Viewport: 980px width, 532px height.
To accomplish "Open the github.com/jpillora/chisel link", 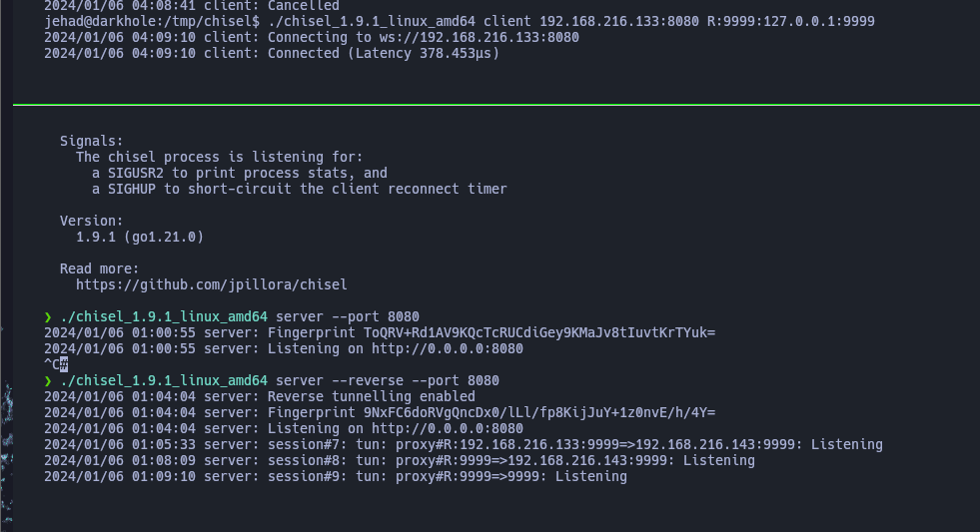I will point(211,284).
